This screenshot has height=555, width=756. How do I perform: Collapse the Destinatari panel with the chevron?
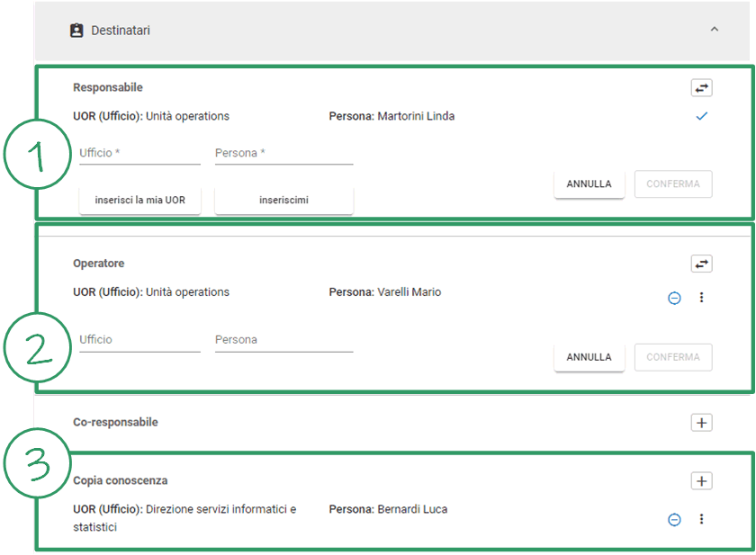pos(715,30)
